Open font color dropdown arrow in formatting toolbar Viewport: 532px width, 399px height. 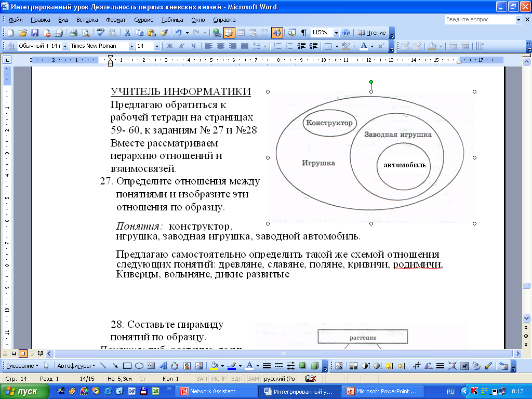(372, 46)
